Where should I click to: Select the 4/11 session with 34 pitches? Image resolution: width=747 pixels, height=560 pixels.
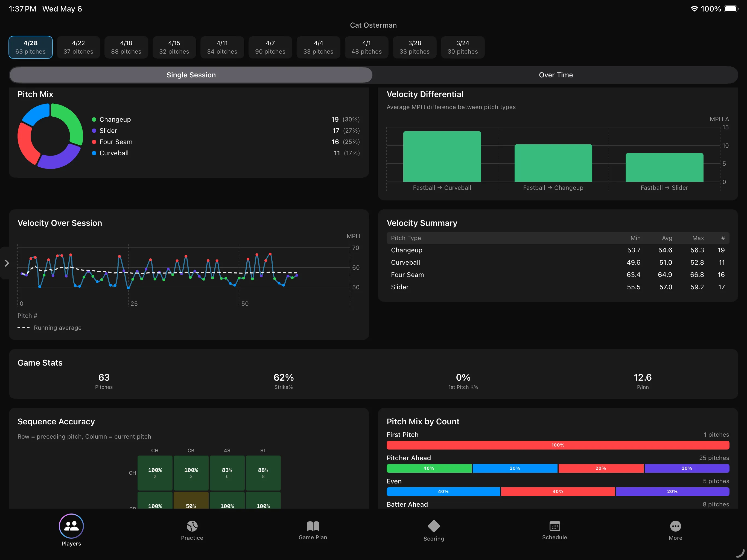(x=222, y=47)
